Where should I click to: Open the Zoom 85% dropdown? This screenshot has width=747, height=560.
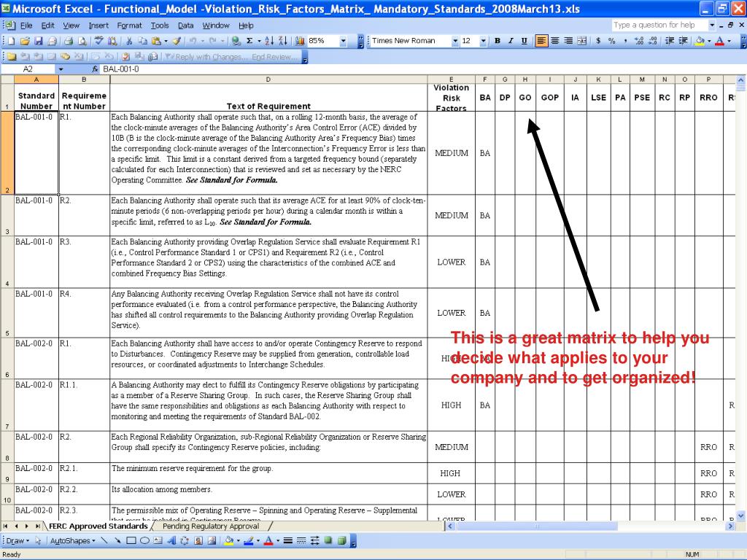pyautogui.click(x=343, y=42)
